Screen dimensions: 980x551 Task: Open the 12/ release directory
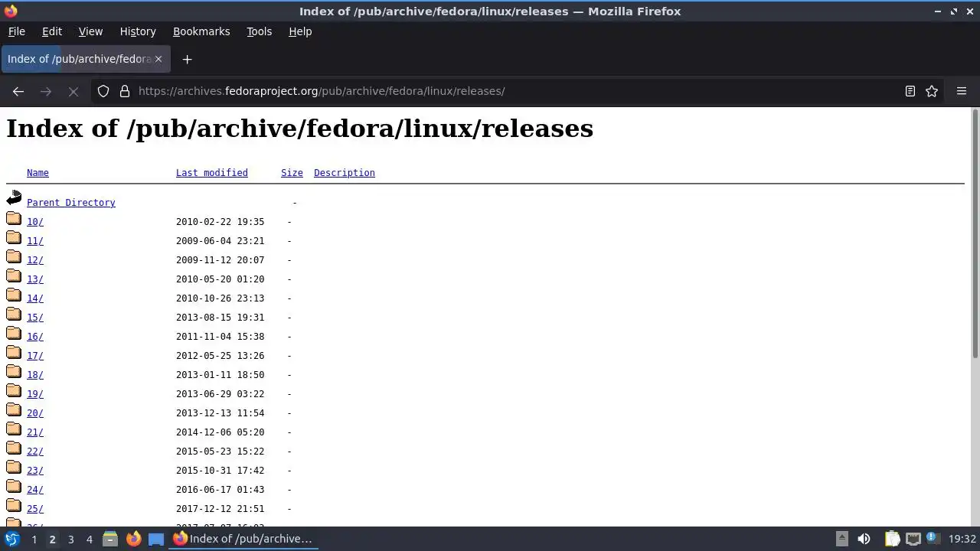pyautogui.click(x=35, y=260)
